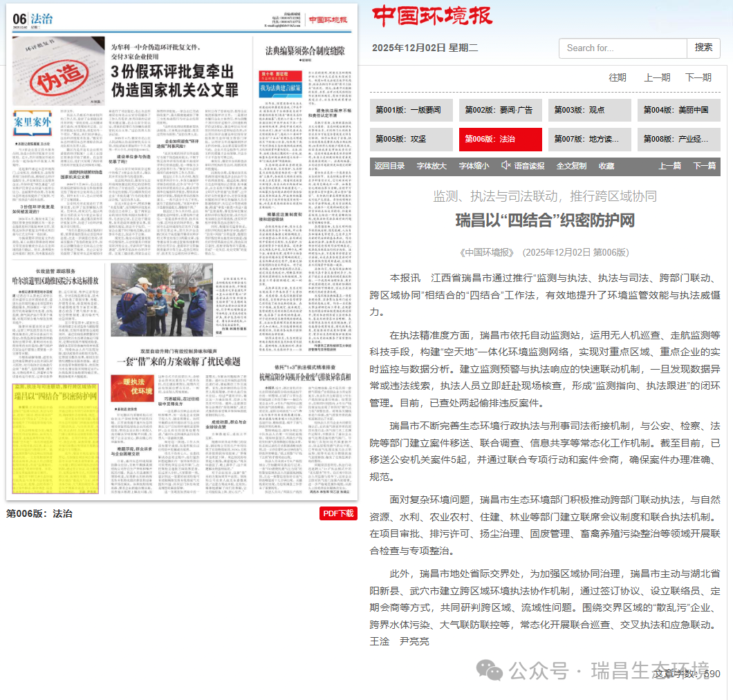This screenshot has width=733, height=700.
Task: Open 第001版: 一版要闻 page tab
Action: tap(411, 111)
